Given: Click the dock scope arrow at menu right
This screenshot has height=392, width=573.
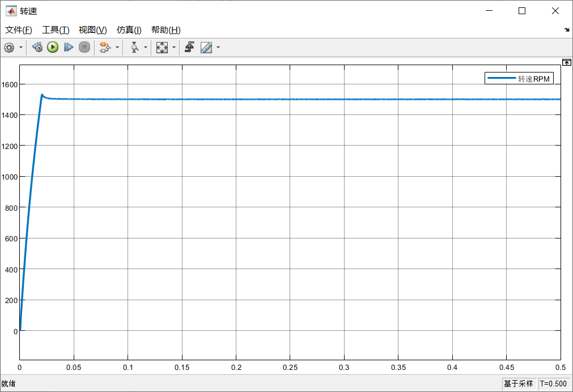Looking at the screenshot, I should 566,30.
